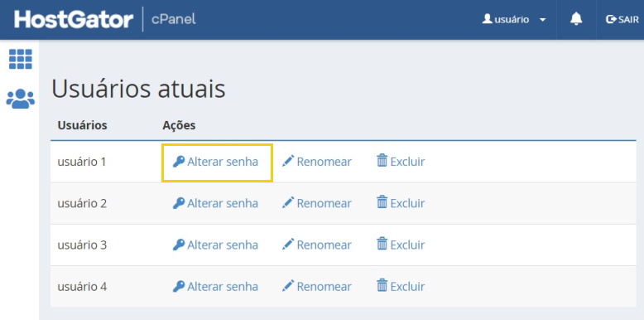Viewport: 644px width, 320px height.
Task: Click the HostGator cPanel logo
Action: [105, 19]
